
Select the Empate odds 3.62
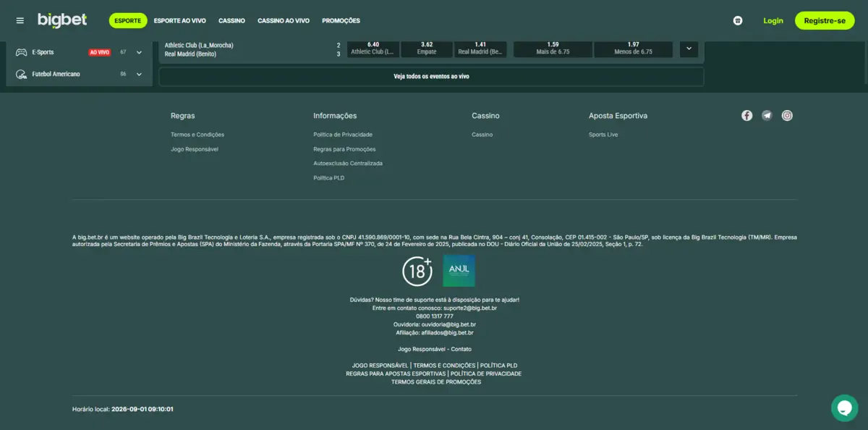coord(427,49)
